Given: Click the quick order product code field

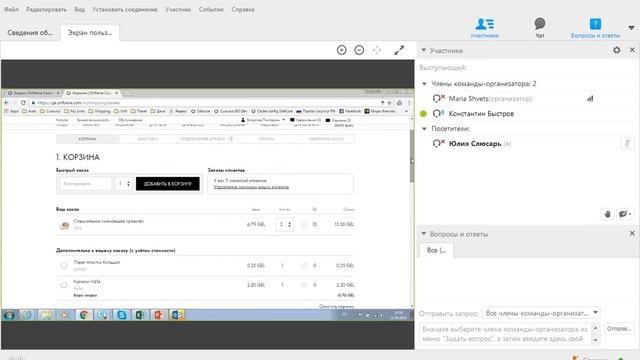Looking at the screenshot, I should pyautogui.click(x=85, y=184).
